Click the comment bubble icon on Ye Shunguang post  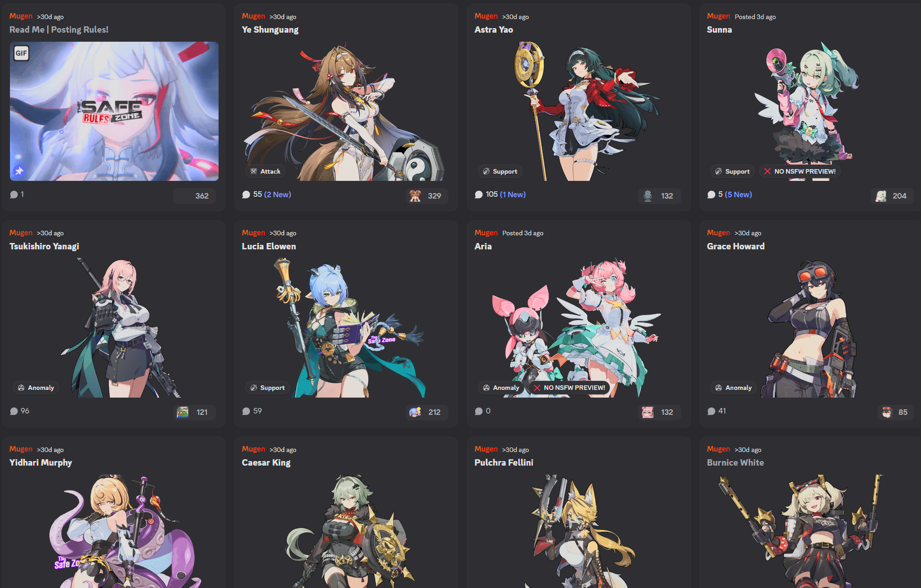point(246,194)
